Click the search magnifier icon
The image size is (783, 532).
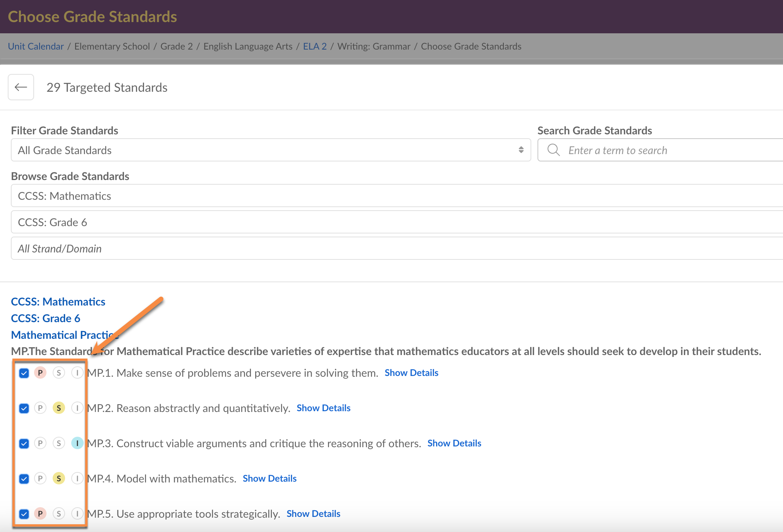pyautogui.click(x=554, y=150)
